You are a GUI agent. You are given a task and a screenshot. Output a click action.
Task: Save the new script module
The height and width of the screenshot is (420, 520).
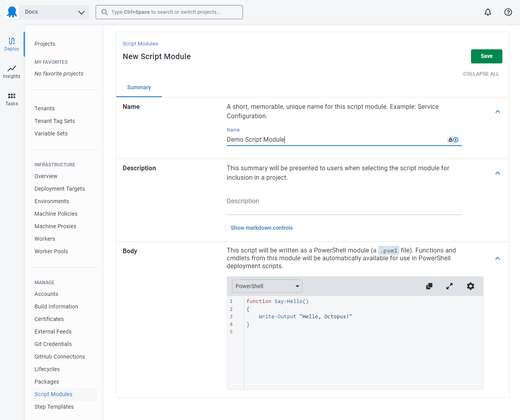[x=487, y=56]
